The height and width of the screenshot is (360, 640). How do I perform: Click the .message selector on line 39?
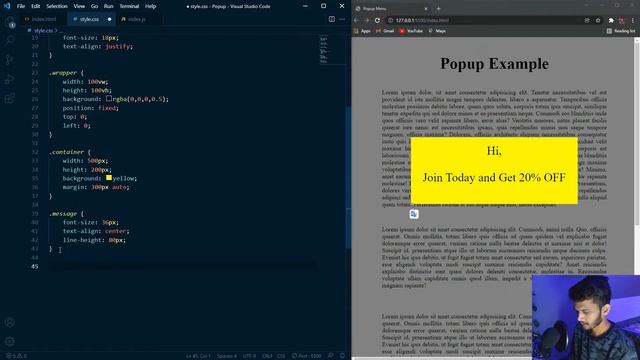tap(63, 213)
